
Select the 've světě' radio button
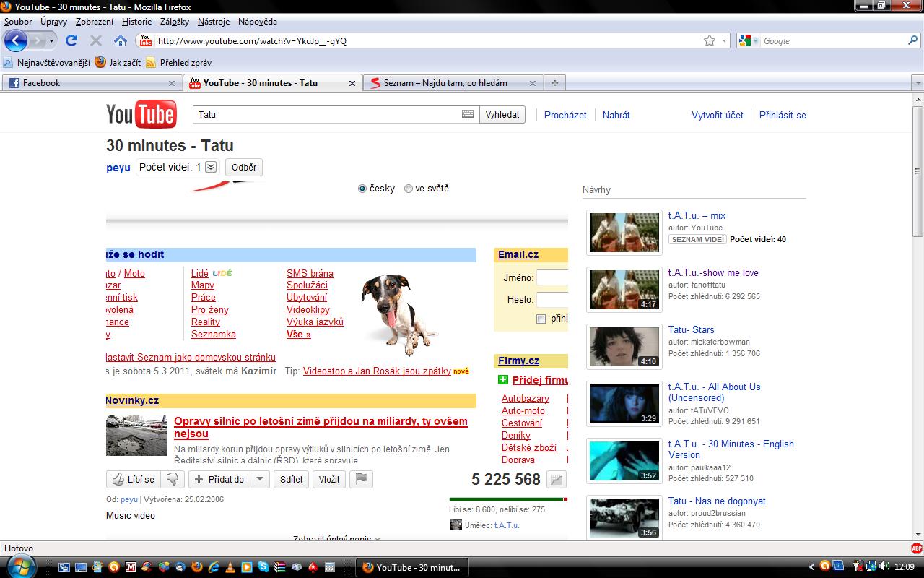(x=409, y=189)
